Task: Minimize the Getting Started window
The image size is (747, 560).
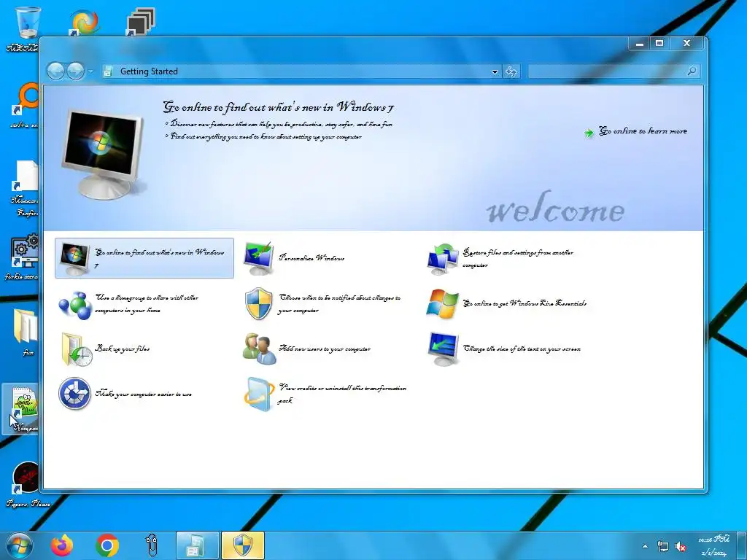Action: [640, 43]
